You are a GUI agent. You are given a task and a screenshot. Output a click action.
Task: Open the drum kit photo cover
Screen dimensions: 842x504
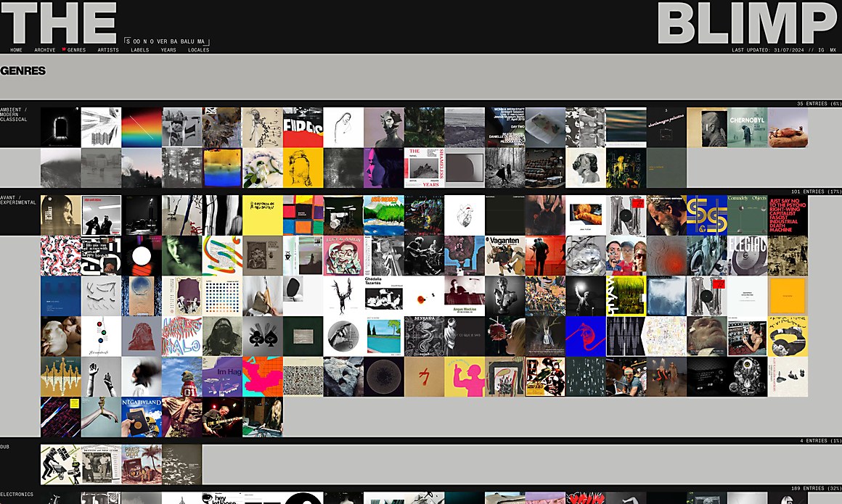click(343, 215)
